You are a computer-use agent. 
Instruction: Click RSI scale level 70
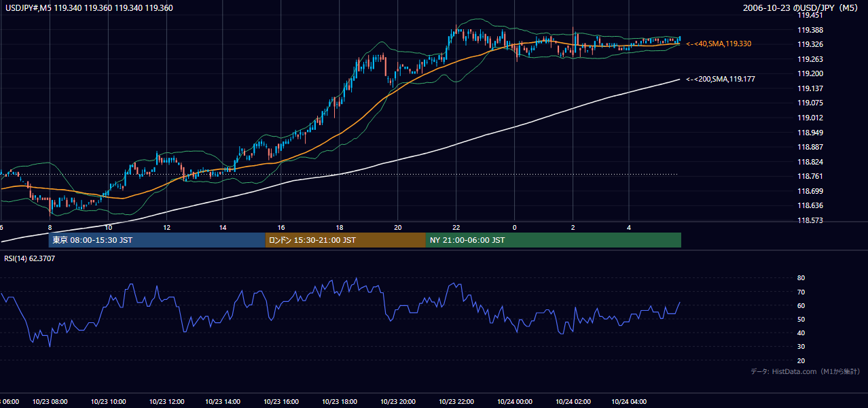tap(801, 292)
